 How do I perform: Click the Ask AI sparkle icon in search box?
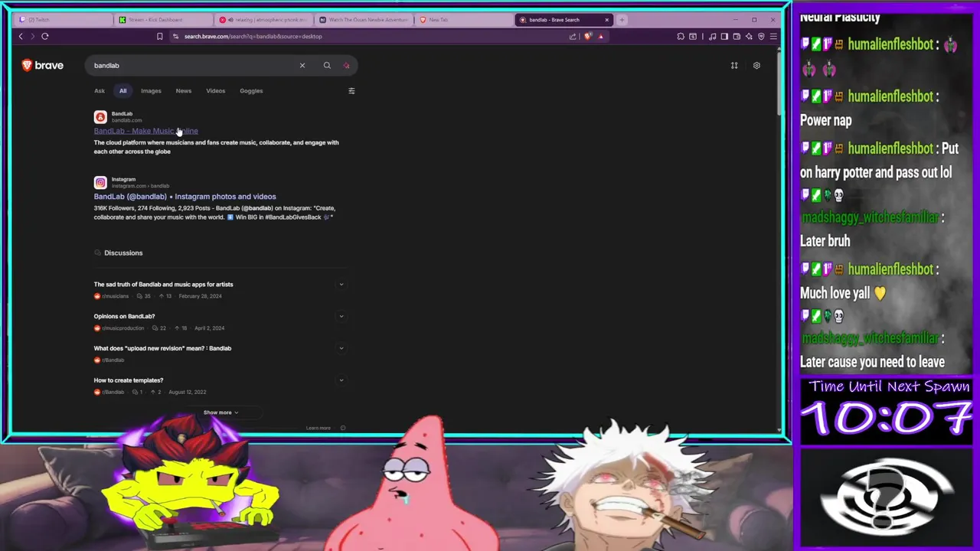[x=346, y=65]
